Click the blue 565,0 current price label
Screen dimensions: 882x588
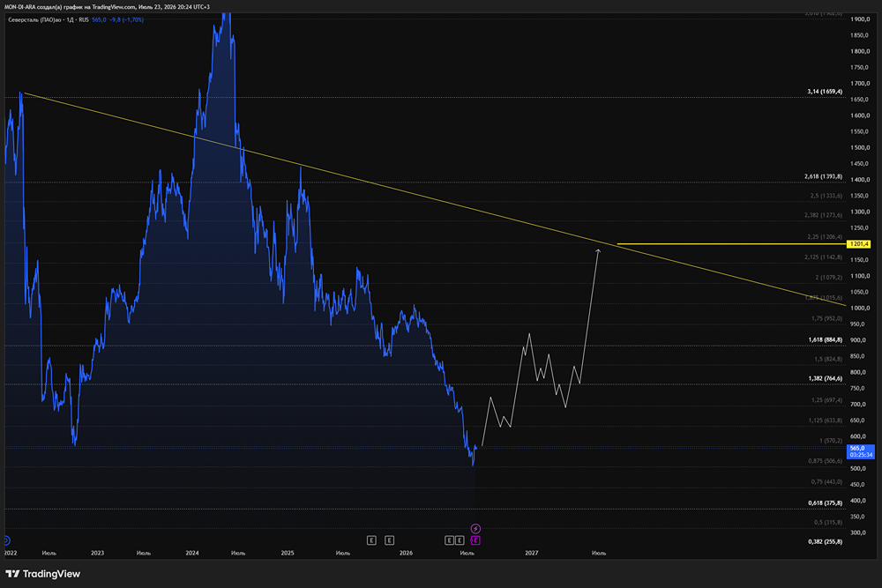(860, 451)
